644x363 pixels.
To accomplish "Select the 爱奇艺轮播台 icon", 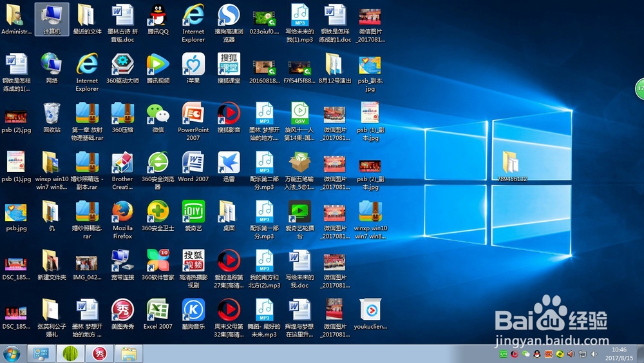I will [x=300, y=219].
